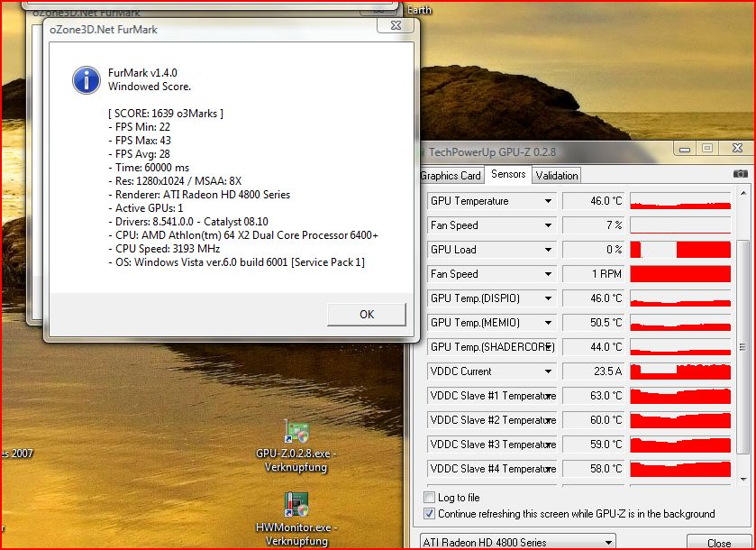Image resolution: width=756 pixels, height=550 pixels.
Task: Open the GPU Load sensor dropdown
Action: point(548,250)
